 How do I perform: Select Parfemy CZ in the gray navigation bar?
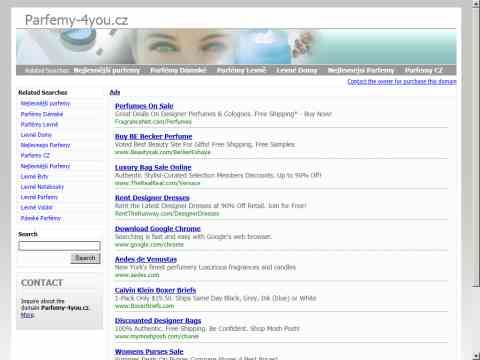tap(424, 70)
